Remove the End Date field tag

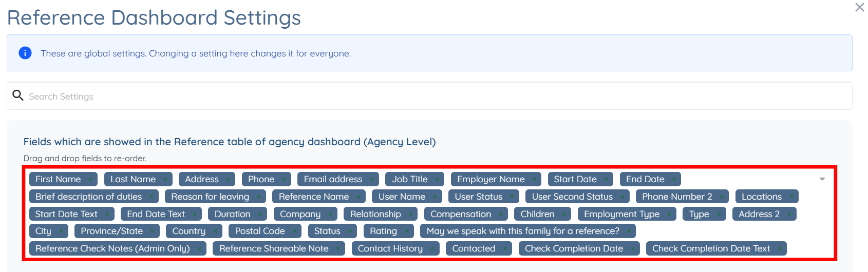(674, 179)
